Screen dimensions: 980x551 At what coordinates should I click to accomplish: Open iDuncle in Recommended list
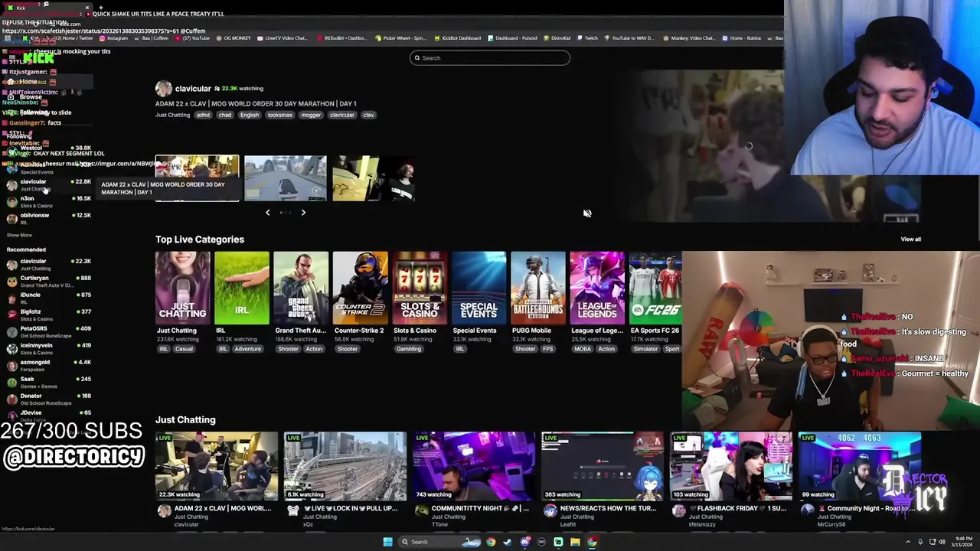(x=48, y=298)
